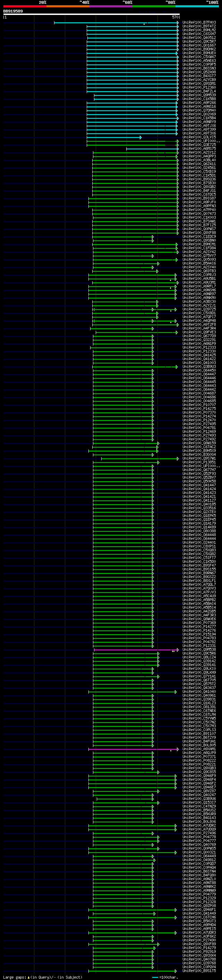Select the UniRef100_Q41040 label
Viewport: 222px width, 980px height.
tap(199, 691)
